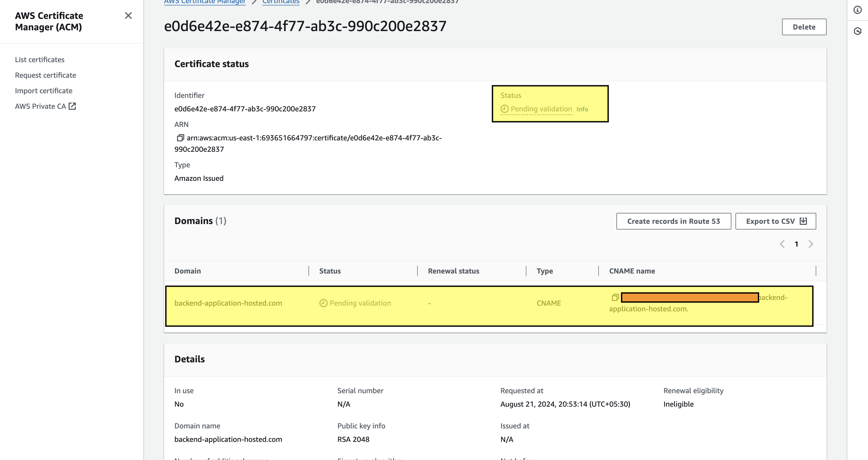Go to AWS Certificate Manager breadcrumb
This screenshot has height=460, width=868.
pos(205,2)
